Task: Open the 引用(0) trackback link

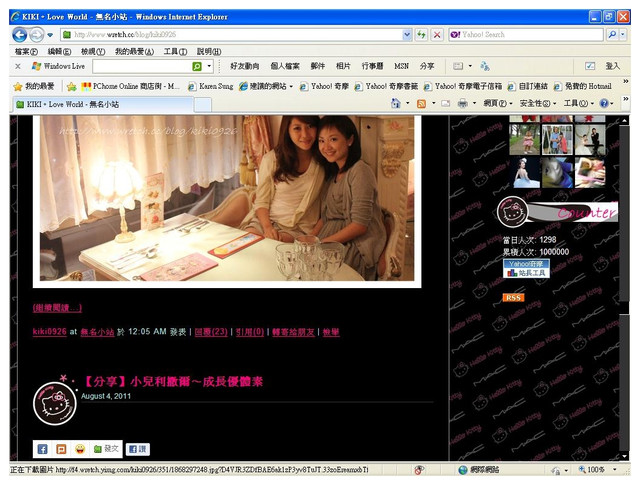Action: click(x=250, y=332)
